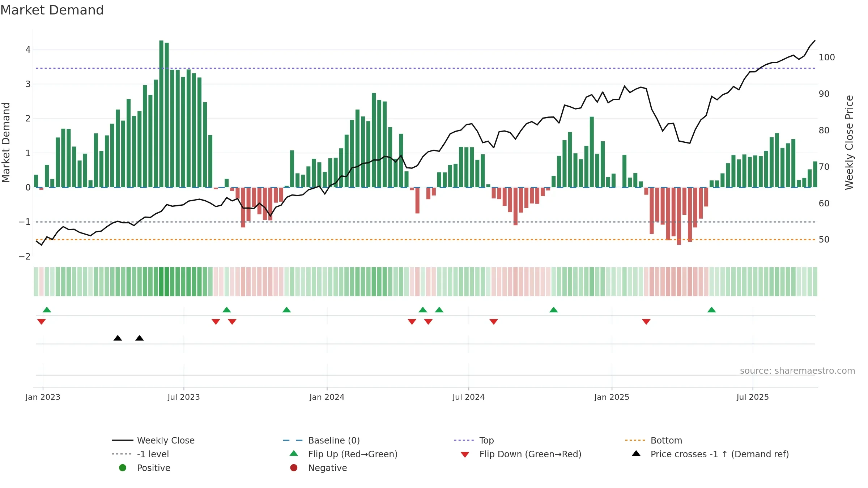Click the green Positive legend dot
Viewport: 868px width, 488px height.
pyautogui.click(x=123, y=468)
